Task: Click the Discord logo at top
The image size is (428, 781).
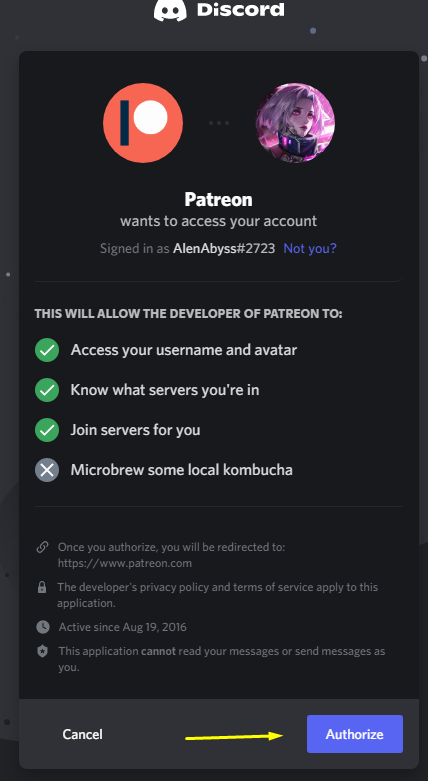Action: click(219, 10)
